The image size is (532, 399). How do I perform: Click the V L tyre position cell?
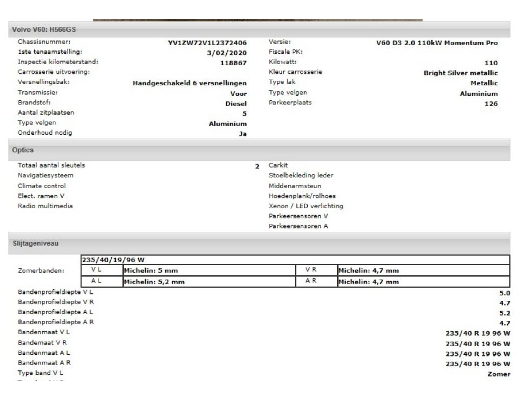coord(102,270)
